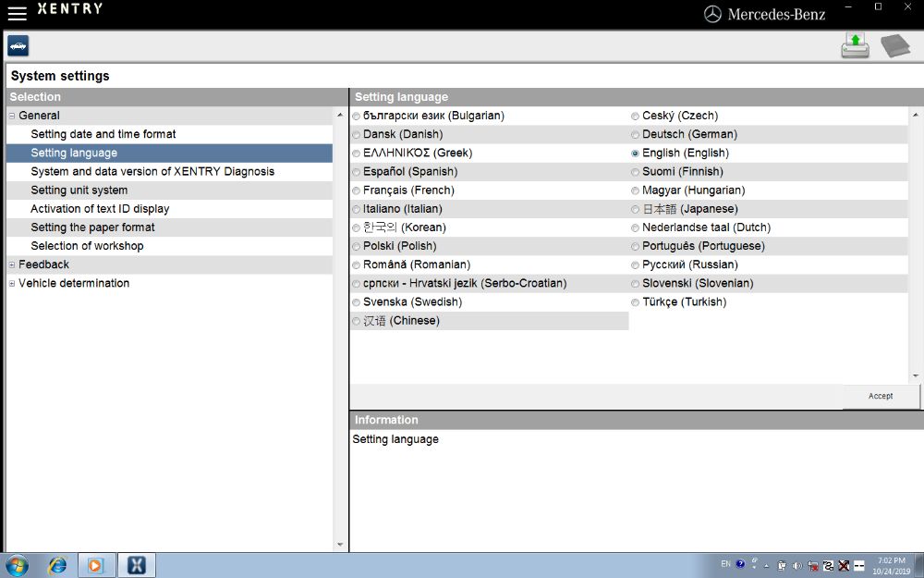Open Setting unit system item
The image size is (924, 578).
click(79, 190)
